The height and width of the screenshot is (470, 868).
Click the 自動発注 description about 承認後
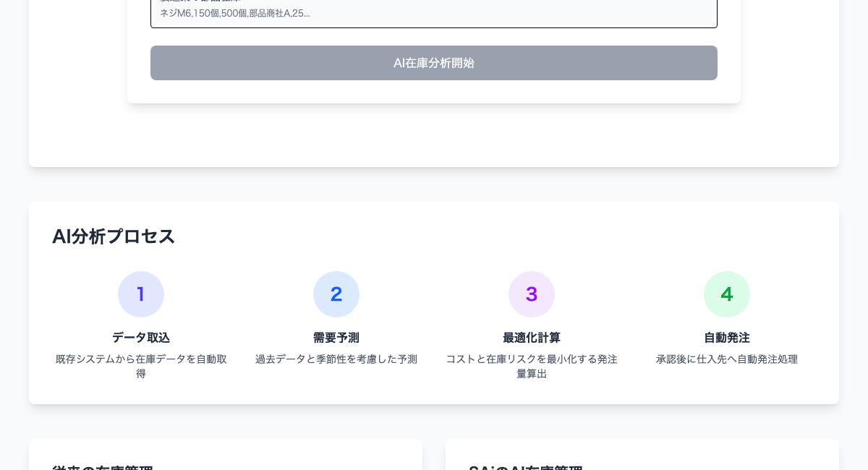pos(727,359)
